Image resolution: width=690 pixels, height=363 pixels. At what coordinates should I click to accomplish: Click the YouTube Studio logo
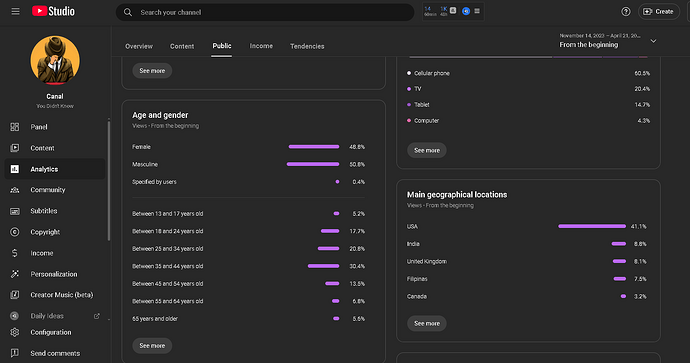(53, 11)
